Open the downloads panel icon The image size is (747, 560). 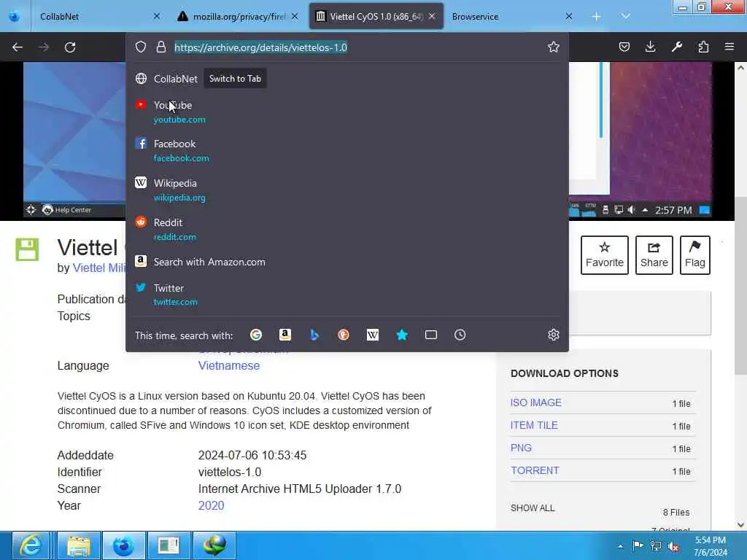(x=650, y=47)
